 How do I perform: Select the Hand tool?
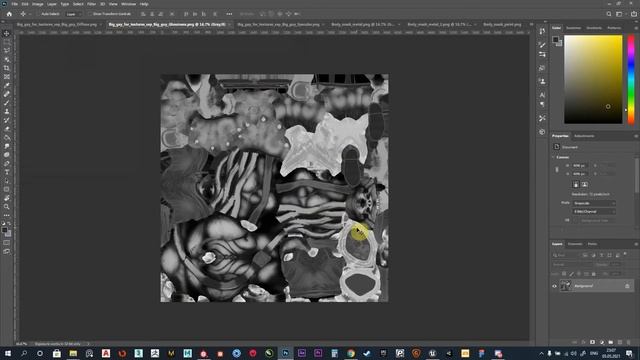[x=7, y=198]
